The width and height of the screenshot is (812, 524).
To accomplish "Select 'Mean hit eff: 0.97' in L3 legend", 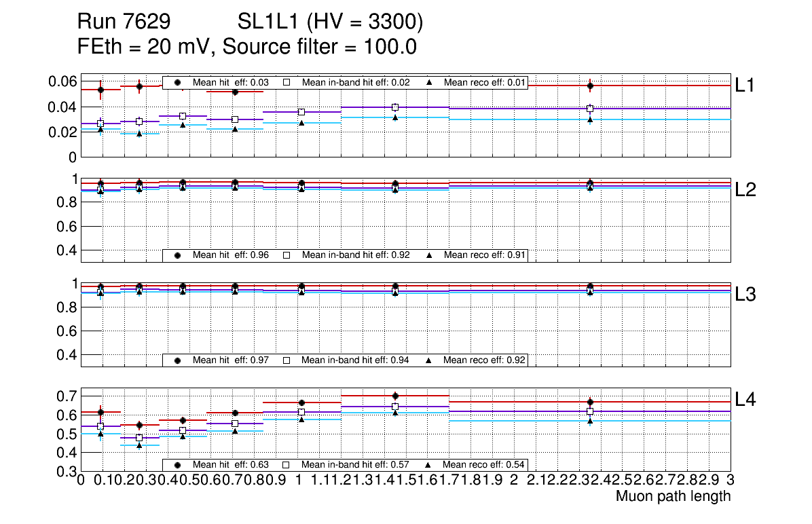I will [x=231, y=360].
